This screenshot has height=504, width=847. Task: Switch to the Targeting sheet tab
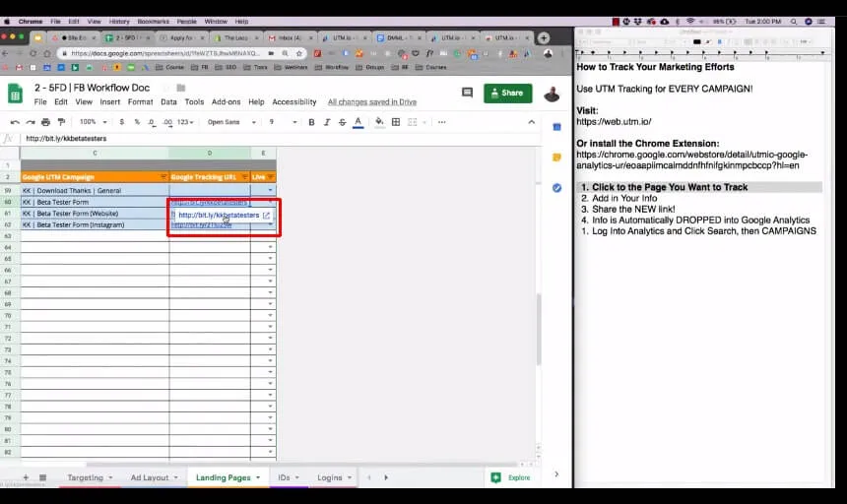point(85,477)
